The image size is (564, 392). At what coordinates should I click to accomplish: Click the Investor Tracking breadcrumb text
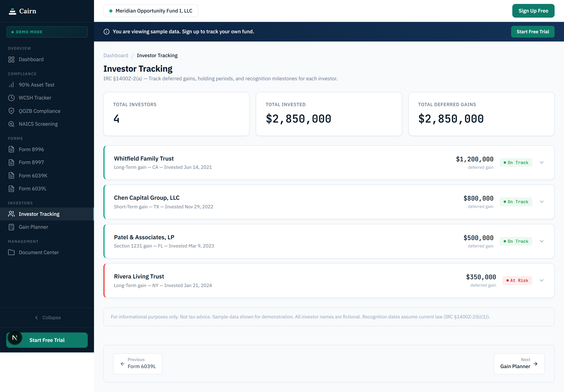[157, 55]
